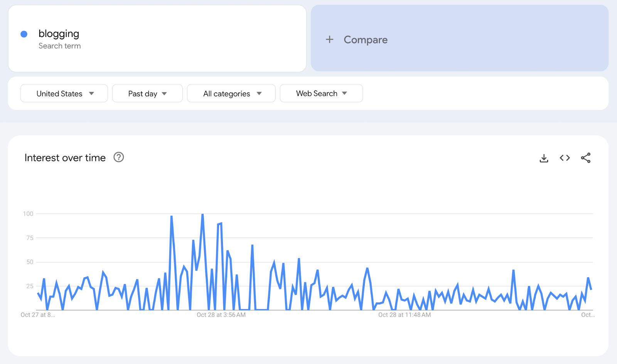Share the Interest over time chart
The width and height of the screenshot is (617, 364).
585,158
